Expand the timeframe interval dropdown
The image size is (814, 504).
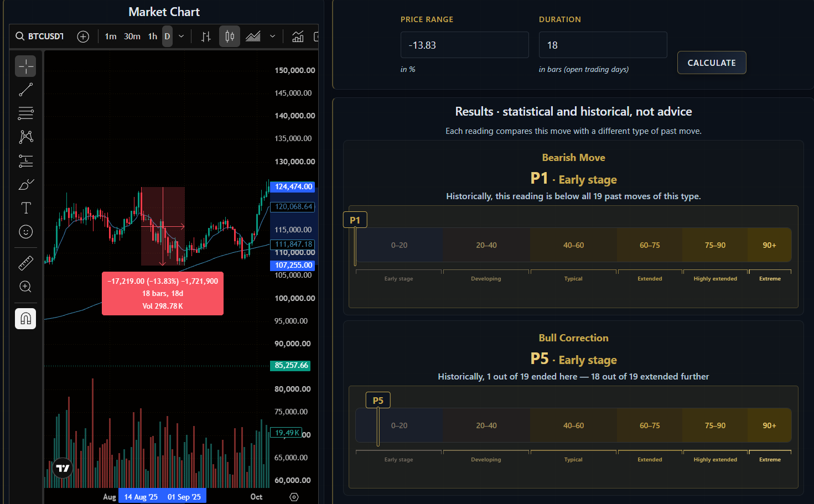pyautogui.click(x=181, y=37)
